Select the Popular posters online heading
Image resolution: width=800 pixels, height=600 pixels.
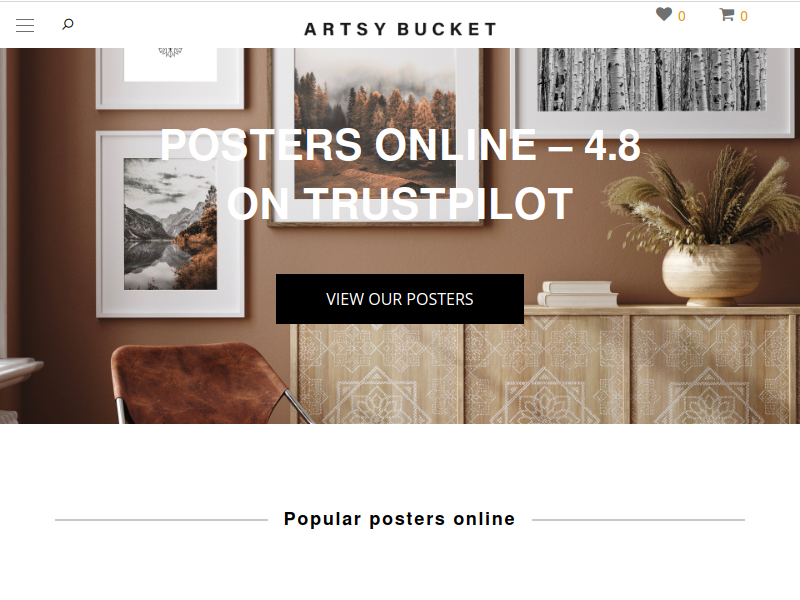(x=399, y=519)
